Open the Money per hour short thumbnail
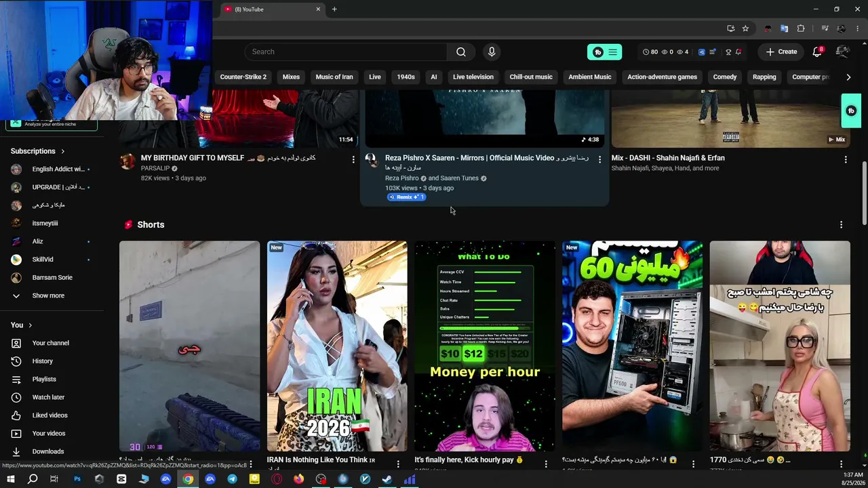 click(x=485, y=346)
